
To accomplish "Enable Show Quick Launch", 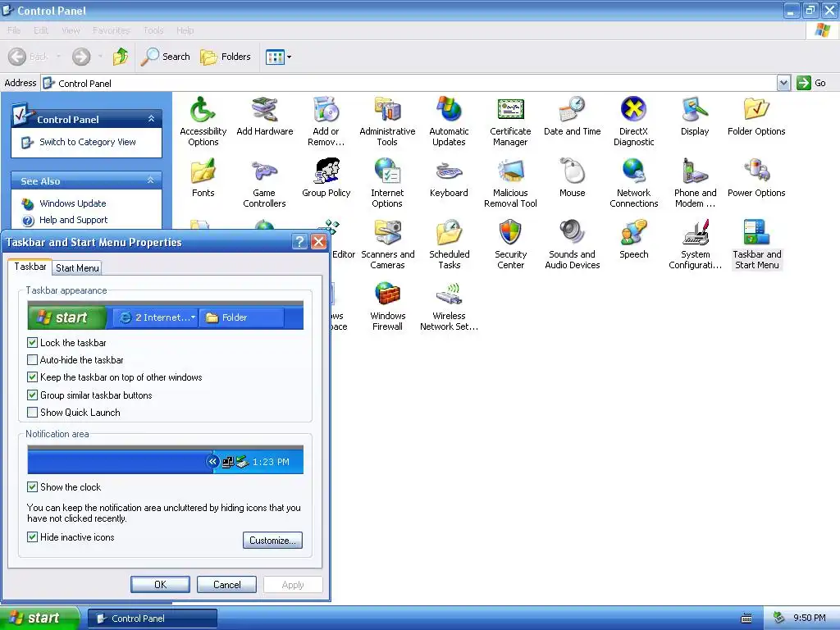I will point(32,413).
